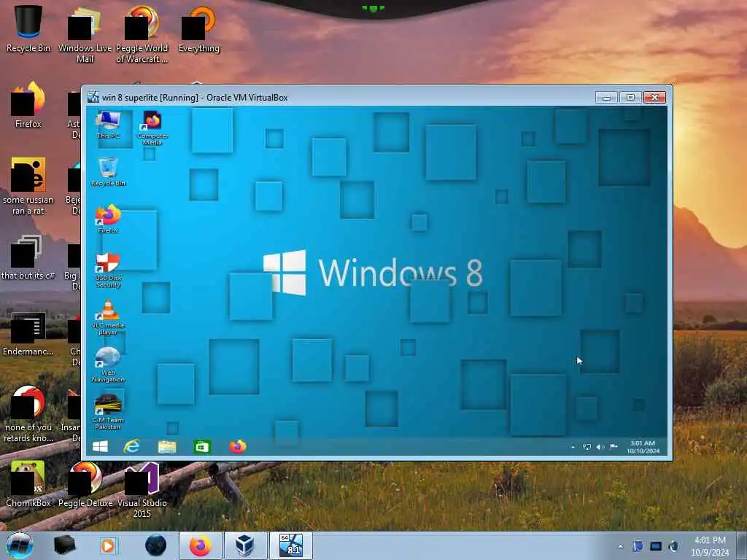Click the black box icon in host taskbar
Viewport: 747px width, 560px height.
pos(65,545)
